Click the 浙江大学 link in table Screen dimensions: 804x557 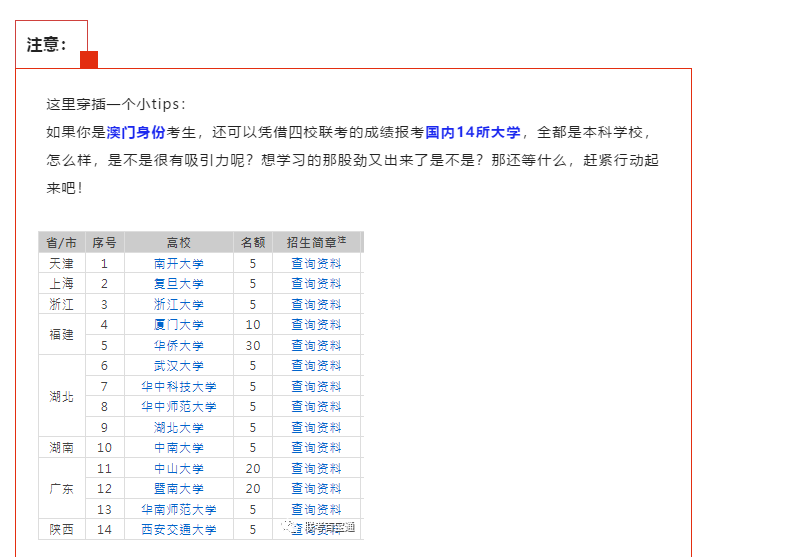(179, 305)
